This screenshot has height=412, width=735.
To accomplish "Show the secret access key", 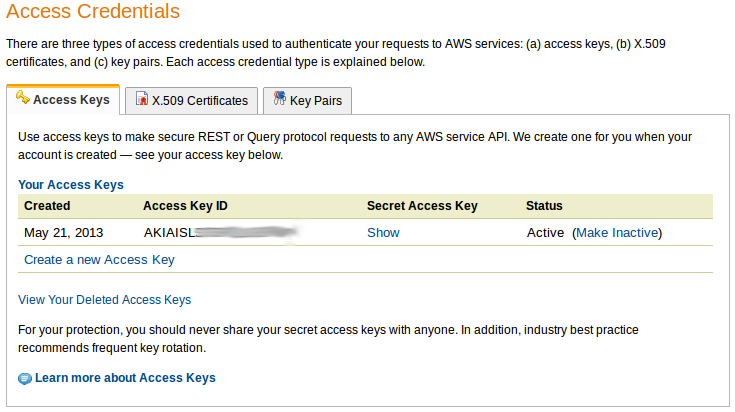I will coord(383,233).
